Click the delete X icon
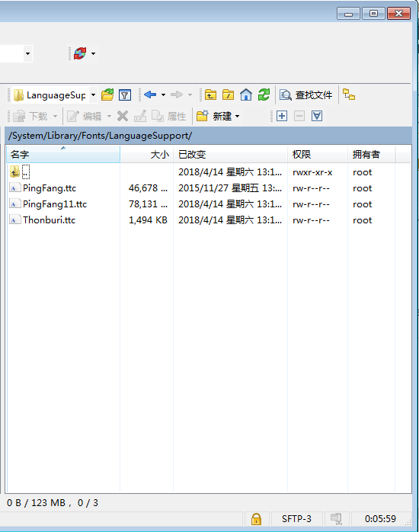Screen dimensions: 419x532 [x=123, y=116]
